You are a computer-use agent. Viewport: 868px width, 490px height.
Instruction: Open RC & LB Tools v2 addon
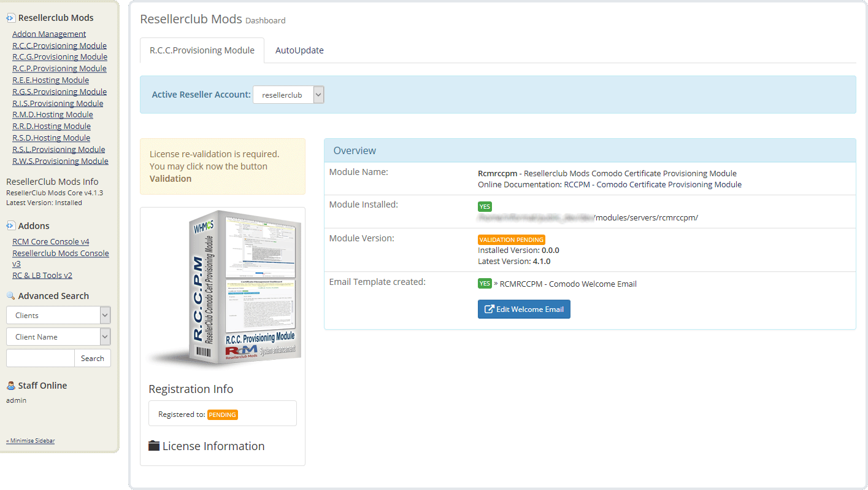click(x=42, y=275)
